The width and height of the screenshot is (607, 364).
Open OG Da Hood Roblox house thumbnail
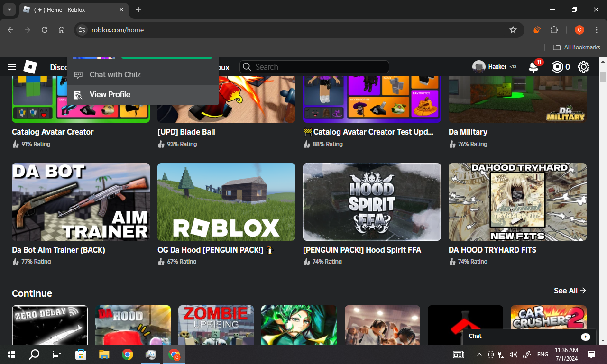pos(226,202)
